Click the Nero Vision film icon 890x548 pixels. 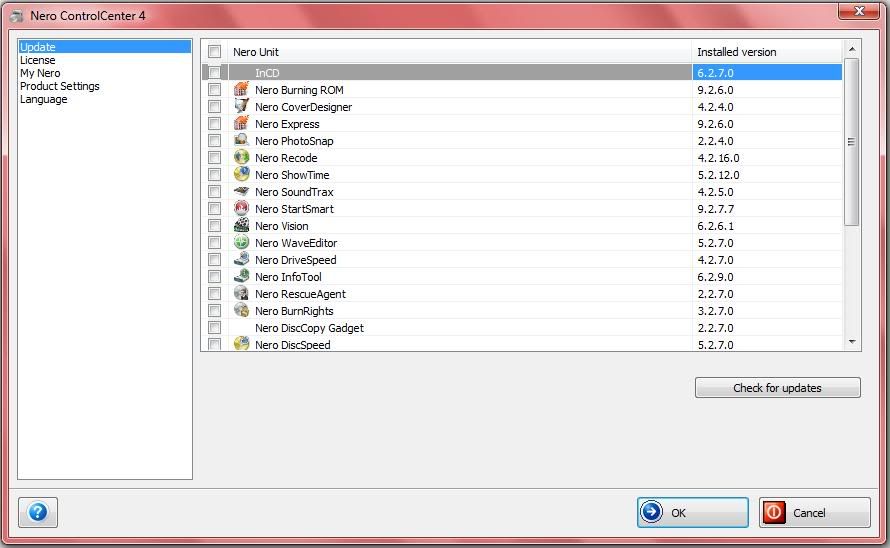(241, 225)
